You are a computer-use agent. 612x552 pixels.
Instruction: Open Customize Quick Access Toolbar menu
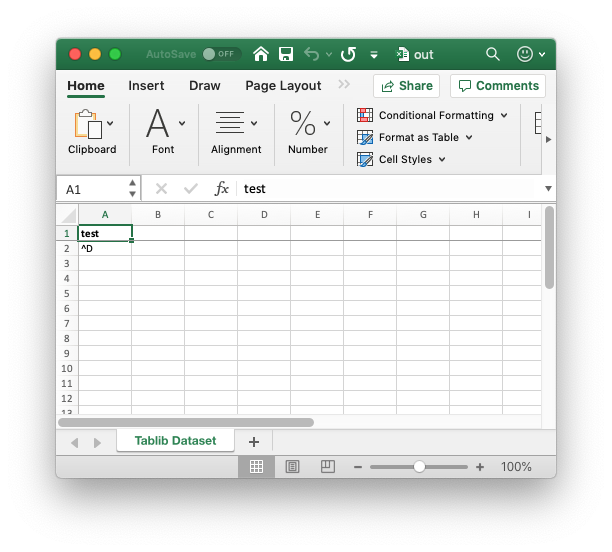click(x=374, y=55)
